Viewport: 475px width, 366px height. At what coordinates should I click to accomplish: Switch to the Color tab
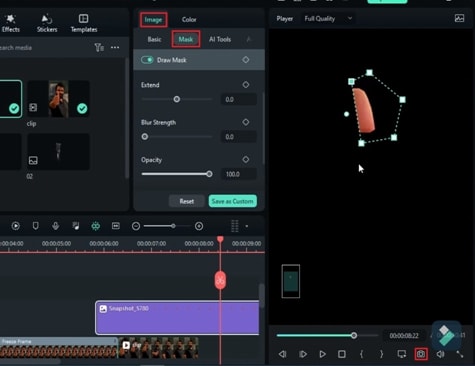pyautogui.click(x=189, y=20)
